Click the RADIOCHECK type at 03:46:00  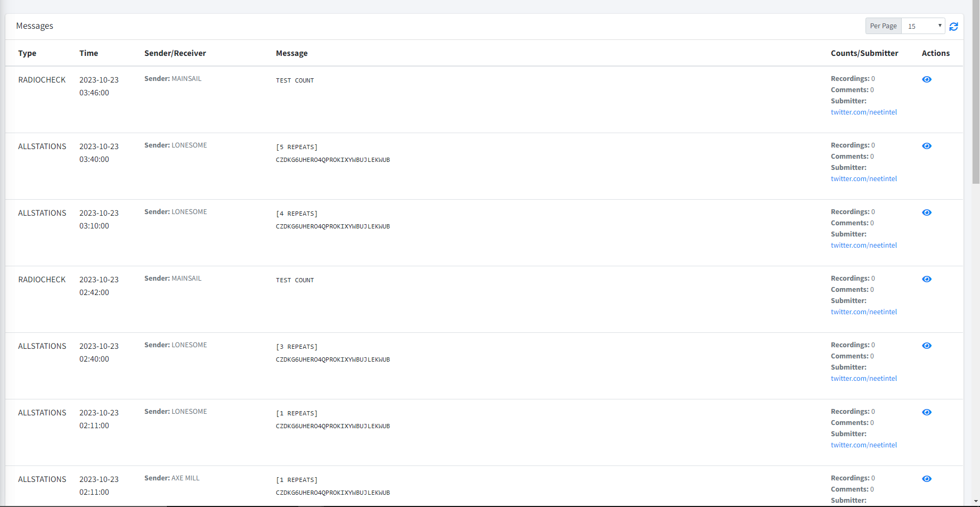42,80
